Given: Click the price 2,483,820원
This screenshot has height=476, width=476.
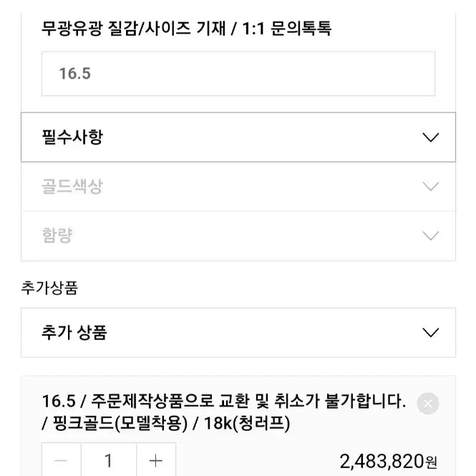Looking at the screenshot, I should (x=388, y=462).
